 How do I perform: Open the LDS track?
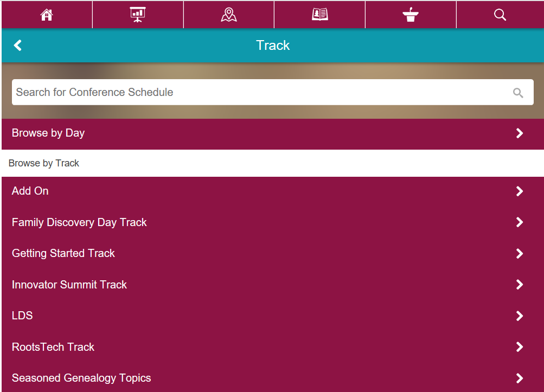(x=273, y=316)
